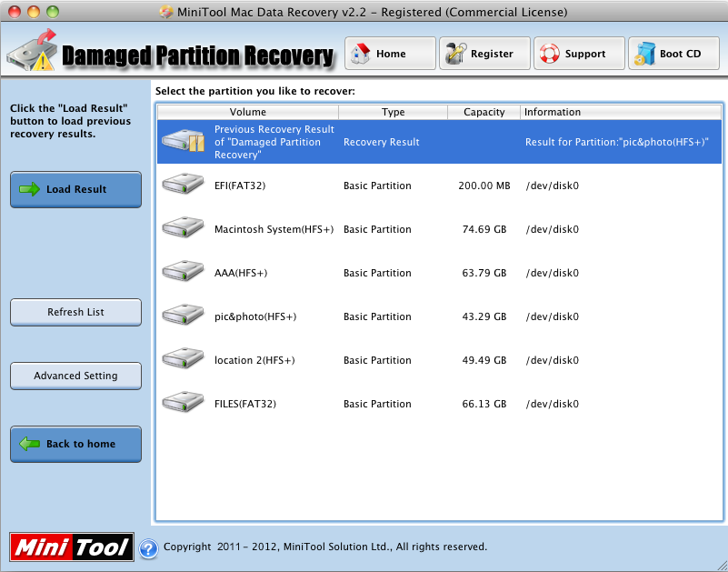Click the blue help question mark icon

148,547
